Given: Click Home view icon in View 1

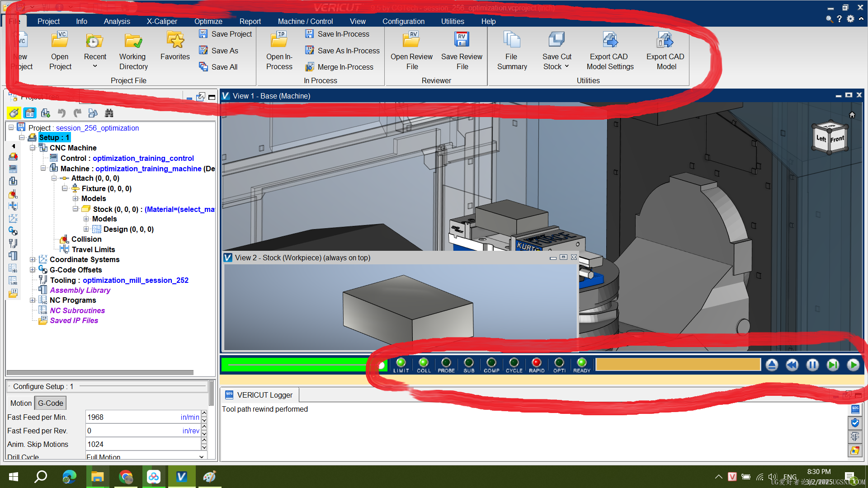Looking at the screenshot, I should point(852,115).
